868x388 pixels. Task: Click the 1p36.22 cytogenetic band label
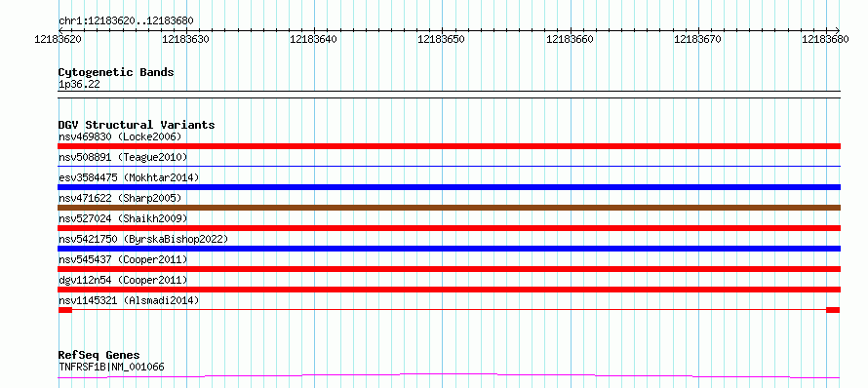click(79, 85)
